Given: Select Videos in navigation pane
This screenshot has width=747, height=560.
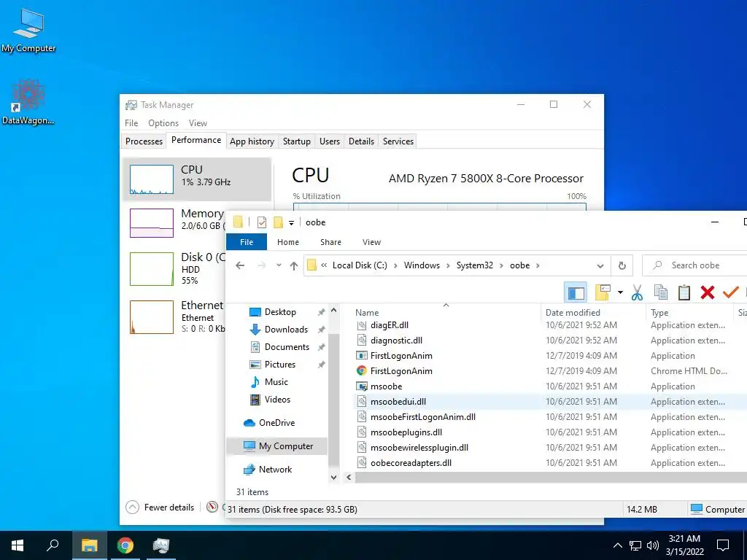Looking at the screenshot, I should click(x=277, y=400).
